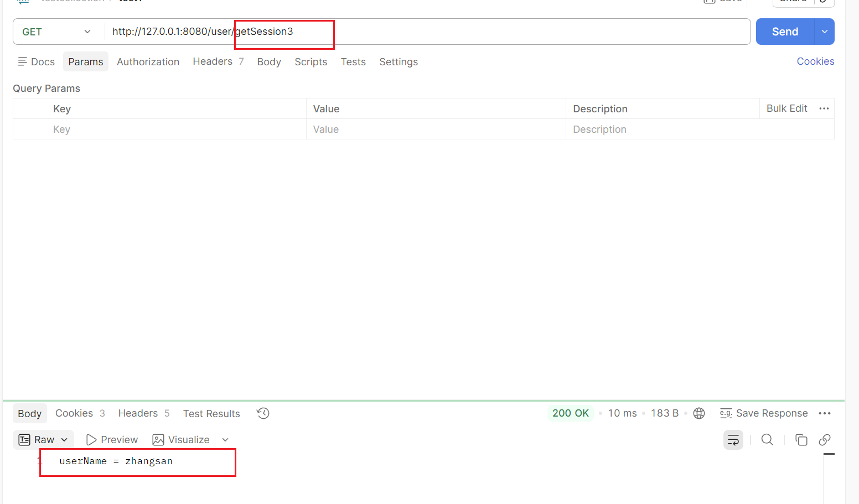Image resolution: width=859 pixels, height=504 pixels.
Task: Click the 10 ms response time
Action: click(622, 413)
